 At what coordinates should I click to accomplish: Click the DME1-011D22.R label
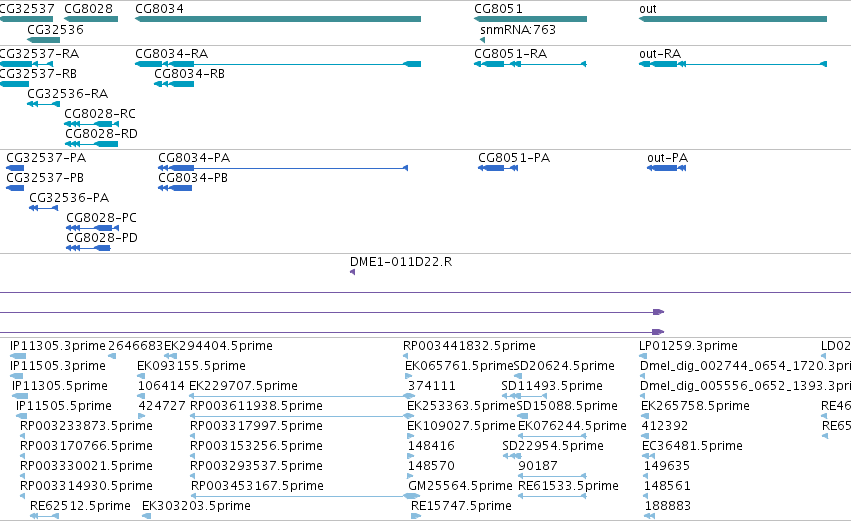401,262
